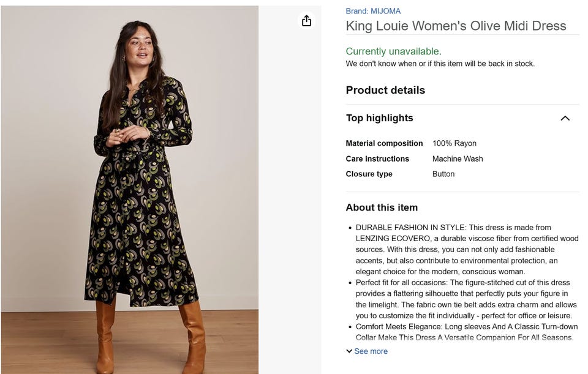
Task: Select the Closure type label
Action: pos(369,174)
